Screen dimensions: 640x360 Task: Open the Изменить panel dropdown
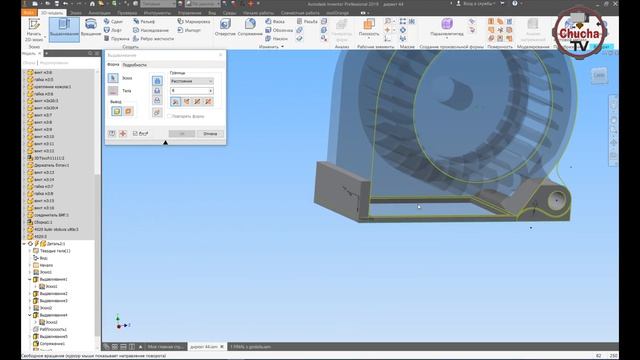(271, 47)
